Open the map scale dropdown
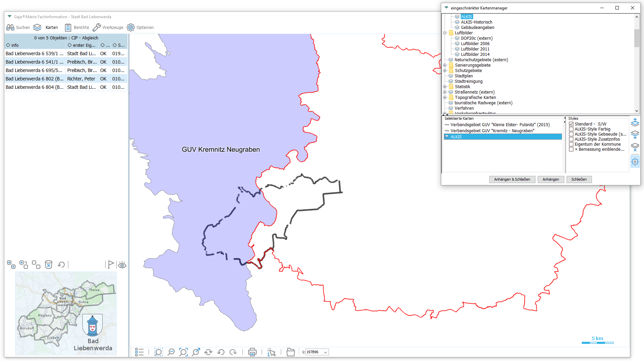Image resolution: width=644 pixels, height=361 pixels. tap(325, 352)
